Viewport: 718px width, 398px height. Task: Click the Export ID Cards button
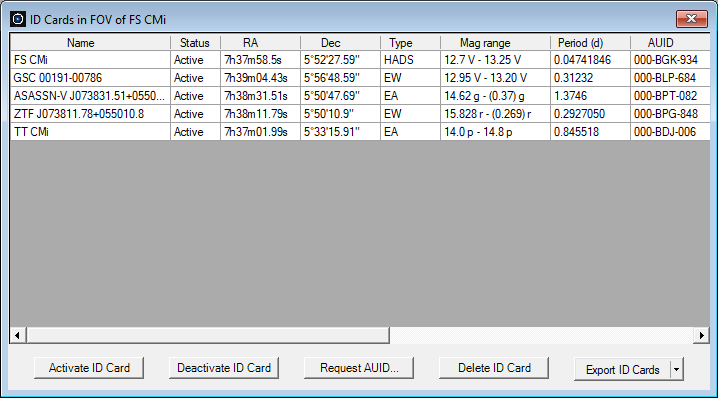click(x=622, y=370)
